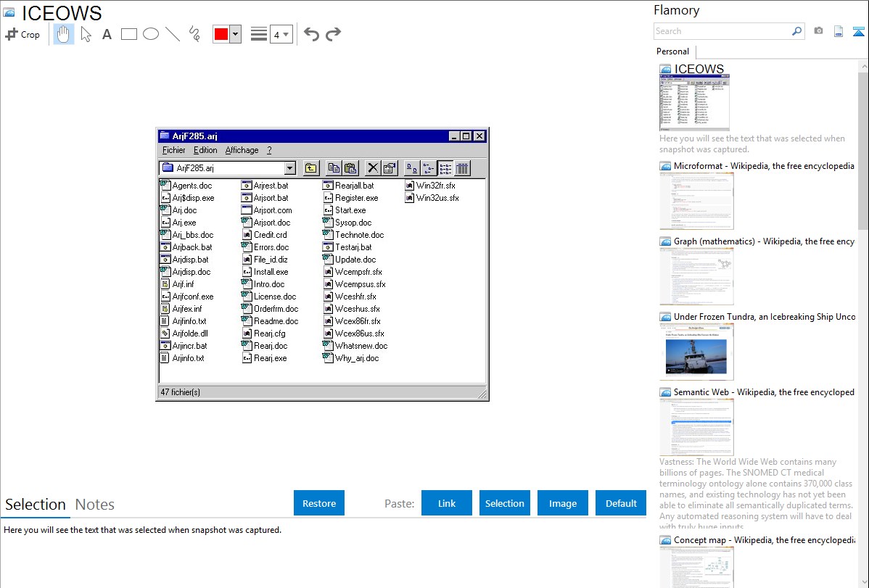
Task: Choose the arrow pointer tool
Action: [86, 34]
